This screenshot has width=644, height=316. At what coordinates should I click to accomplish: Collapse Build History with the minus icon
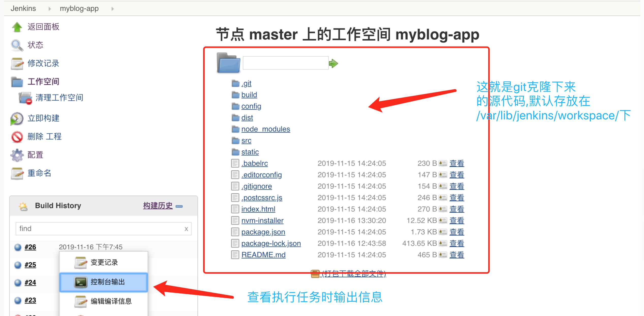[179, 206]
